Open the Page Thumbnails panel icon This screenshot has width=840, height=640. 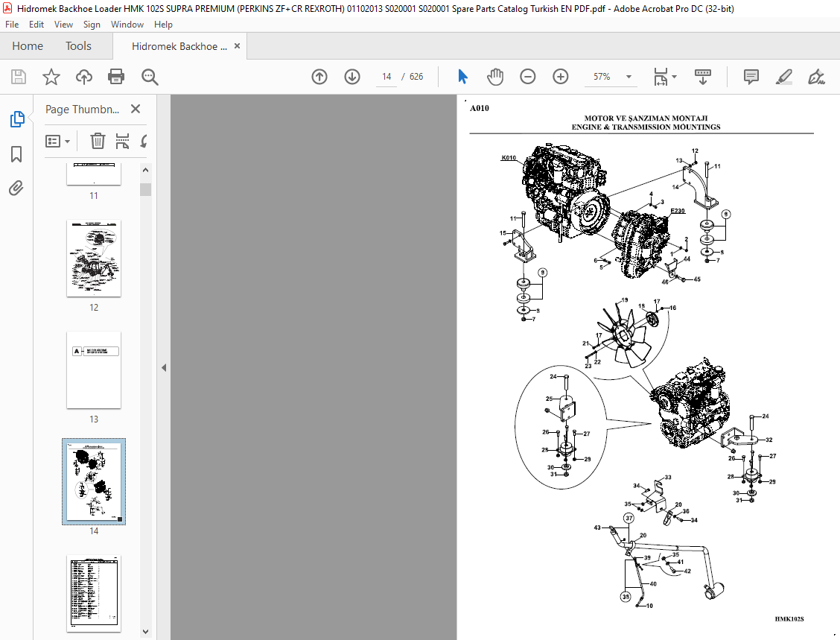tap(16, 119)
